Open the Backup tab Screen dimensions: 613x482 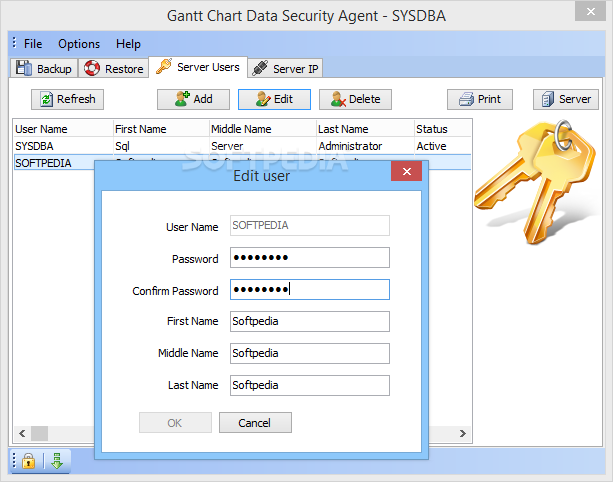(x=44, y=68)
